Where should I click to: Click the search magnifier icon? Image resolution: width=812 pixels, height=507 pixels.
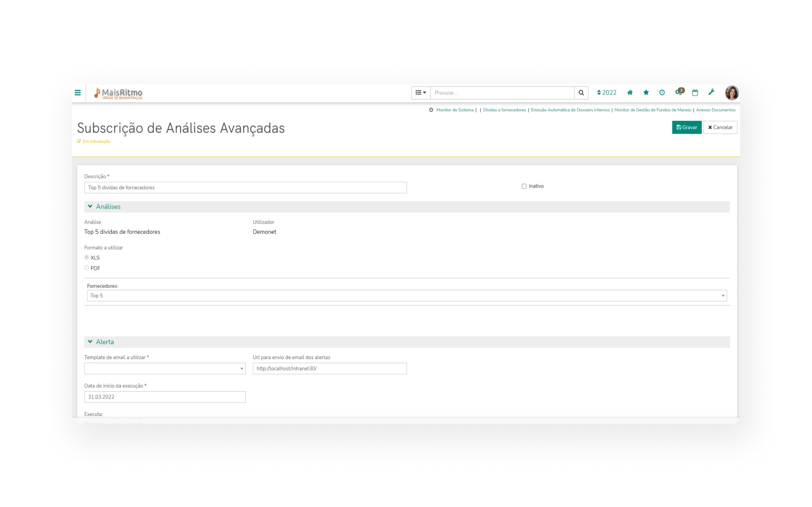pyautogui.click(x=581, y=93)
